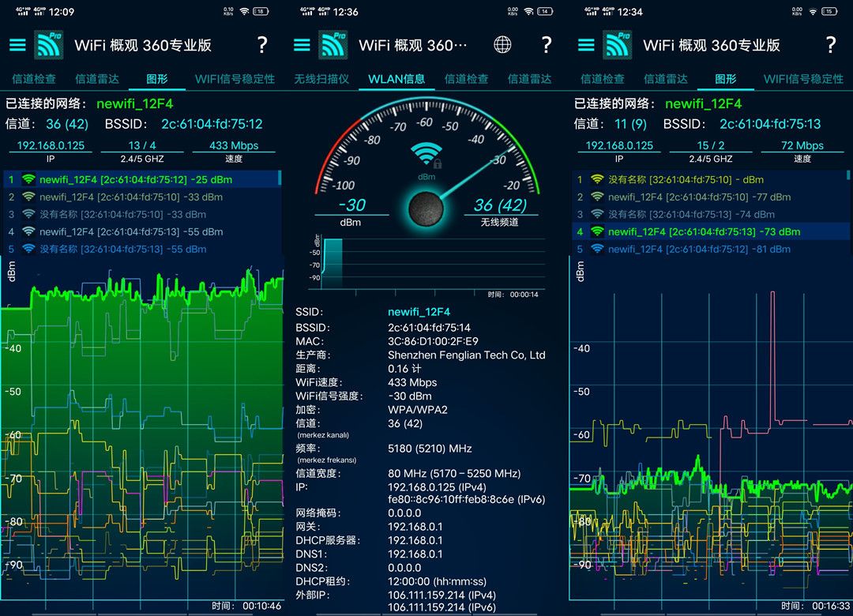This screenshot has width=853, height=616.
Task: Open 信道雷达 tab on the 12:36 screen
Action: pos(529,79)
